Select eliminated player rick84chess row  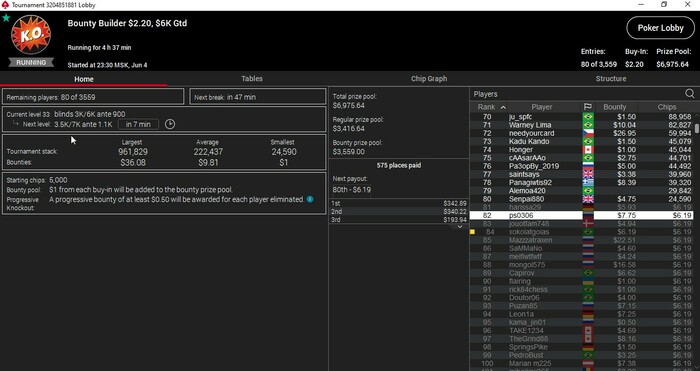pyautogui.click(x=582, y=289)
